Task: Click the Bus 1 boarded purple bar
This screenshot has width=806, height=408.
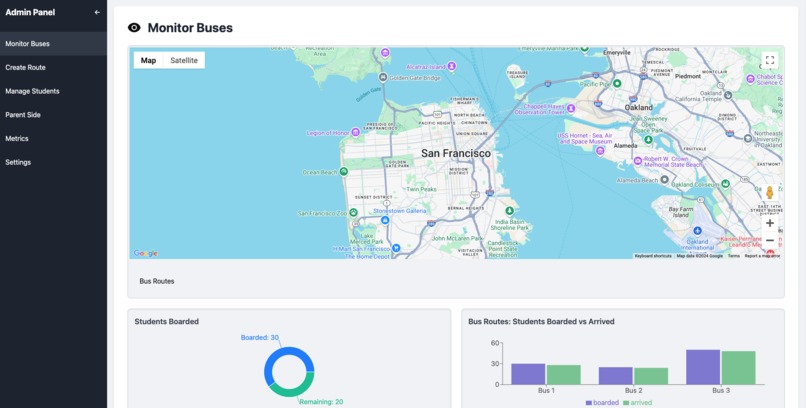Action: tap(528, 374)
